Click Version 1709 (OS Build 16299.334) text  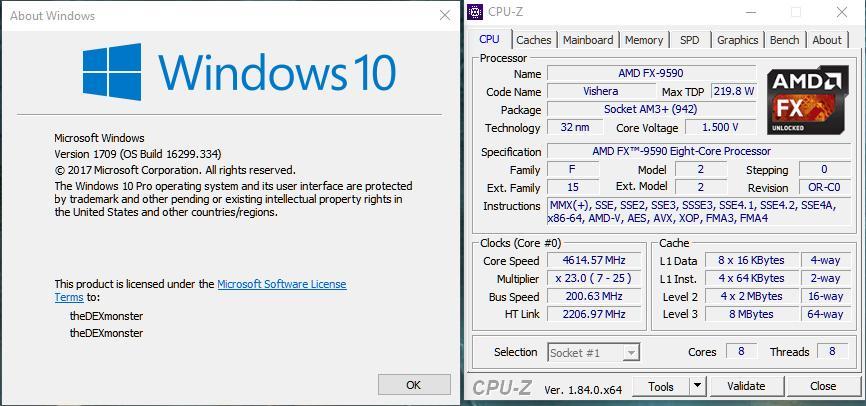(138, 154)
